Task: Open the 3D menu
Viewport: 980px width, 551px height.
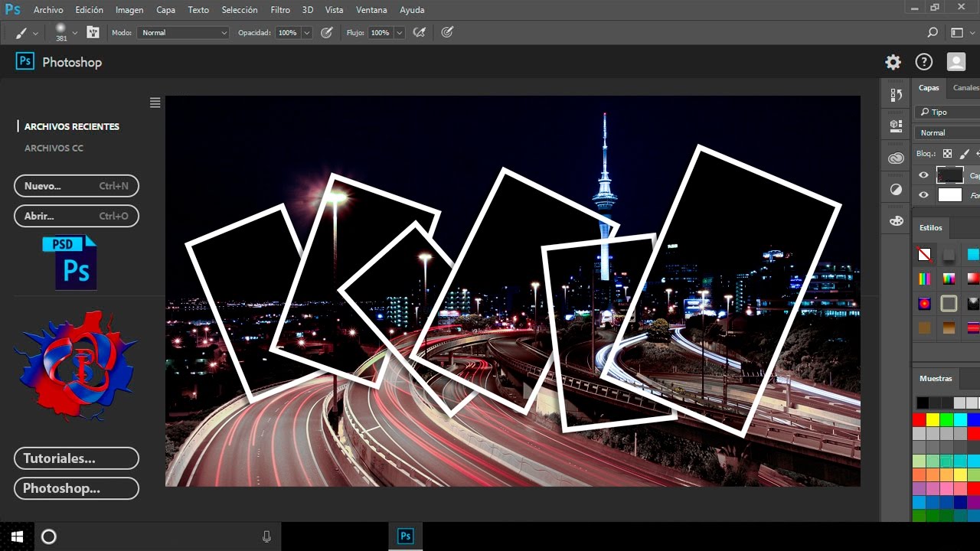Action: coord(308,10)
